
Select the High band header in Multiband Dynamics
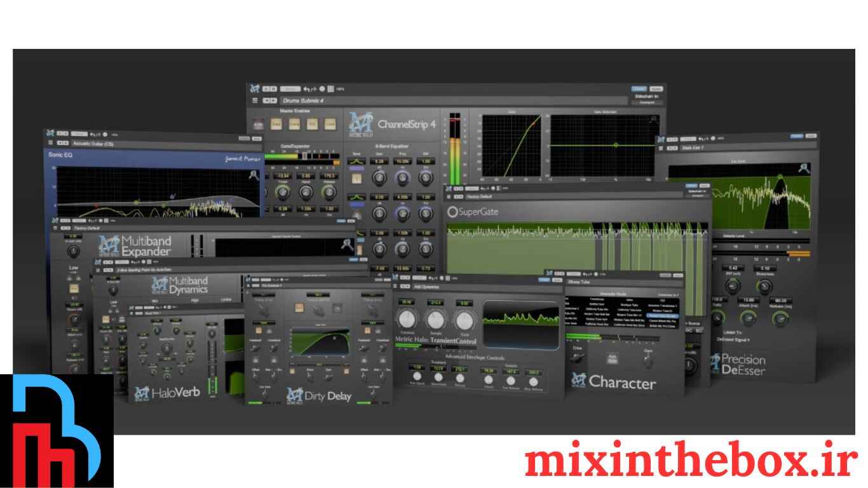point(194,299)
